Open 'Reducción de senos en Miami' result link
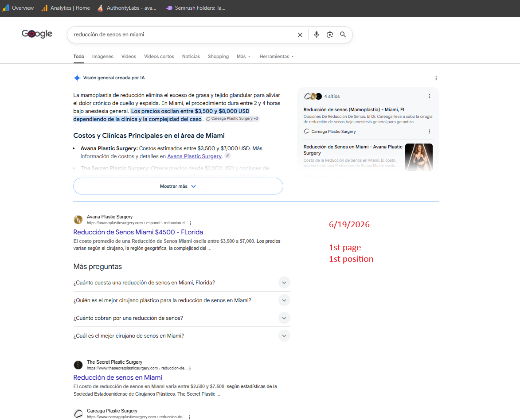 coord(118,377)
